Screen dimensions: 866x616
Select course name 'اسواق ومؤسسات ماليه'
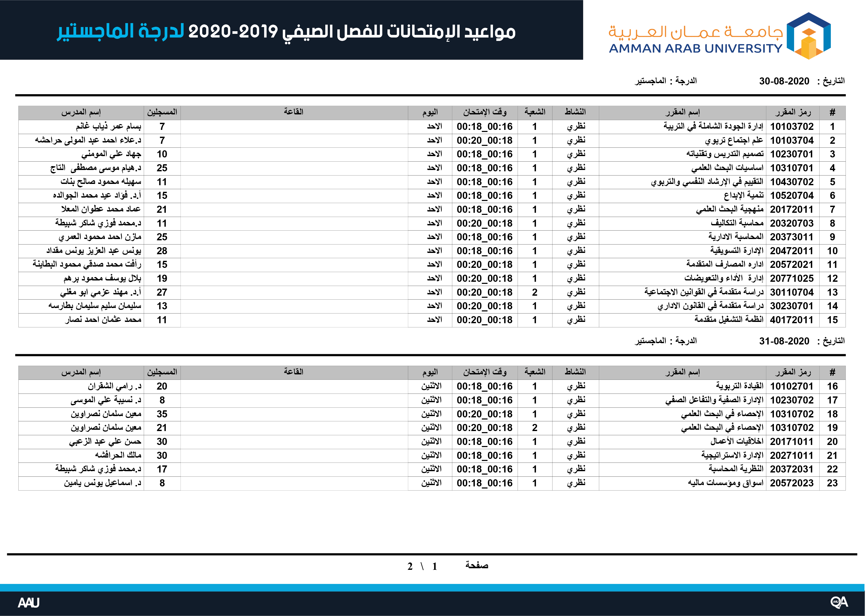pyautogui.click(x=726, y=483)
